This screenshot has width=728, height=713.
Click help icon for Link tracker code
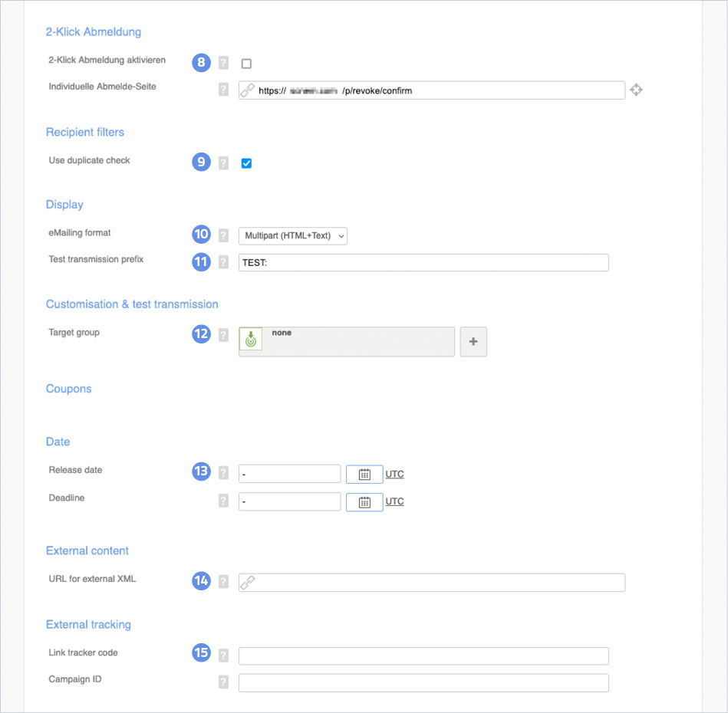[x=223, y=655]
